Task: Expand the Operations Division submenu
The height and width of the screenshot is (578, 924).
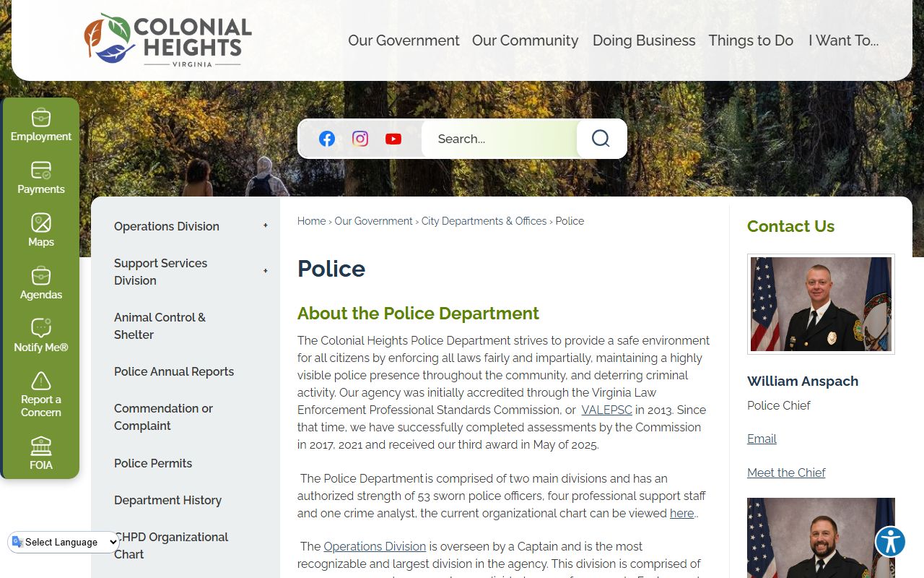Action: point(266,226)
